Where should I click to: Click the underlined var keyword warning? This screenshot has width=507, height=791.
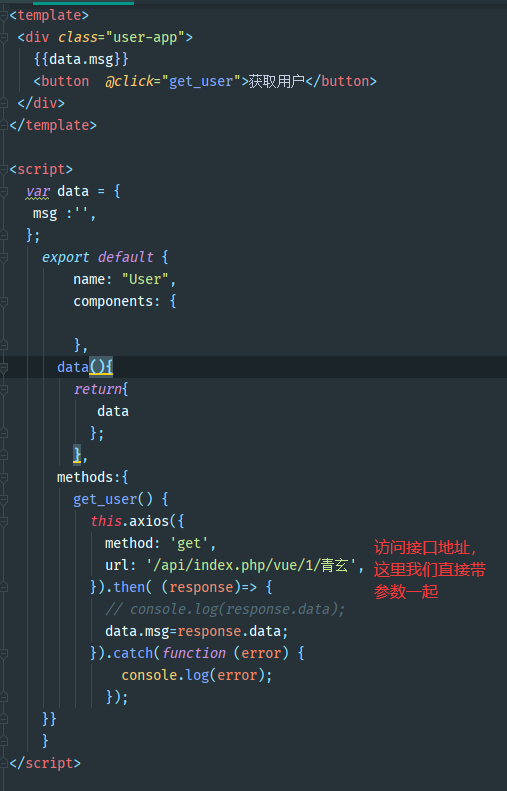[x=38, y=192]
